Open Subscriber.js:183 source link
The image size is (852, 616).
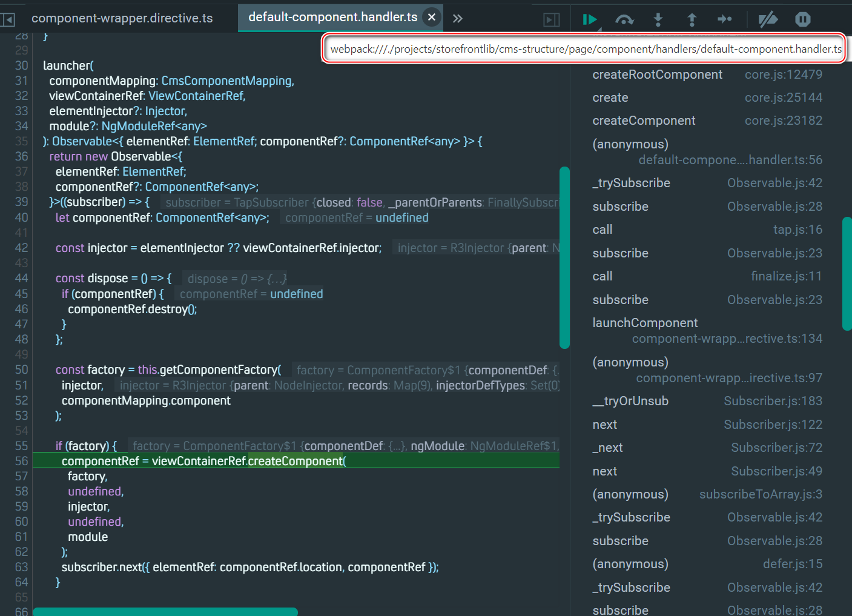point(773,401)
